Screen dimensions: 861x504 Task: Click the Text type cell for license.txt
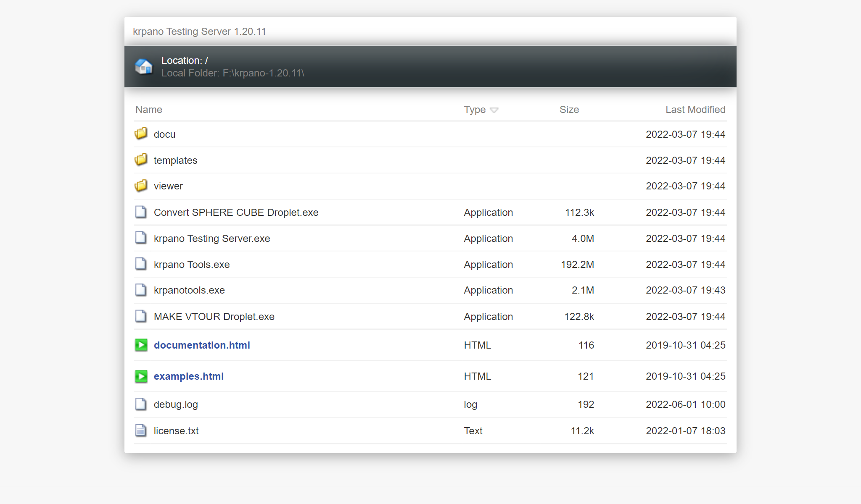tap(473, 431)
